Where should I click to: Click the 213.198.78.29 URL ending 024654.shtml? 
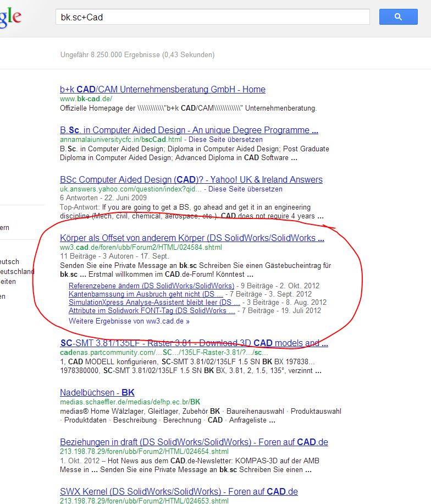tap(144, 451)
